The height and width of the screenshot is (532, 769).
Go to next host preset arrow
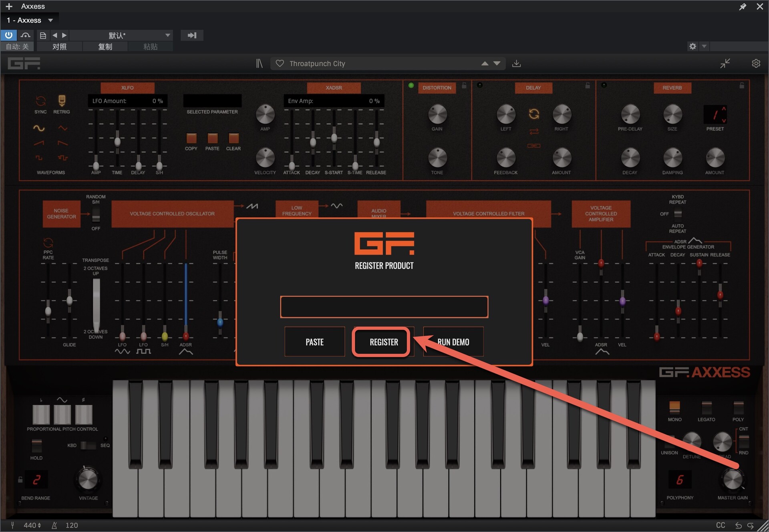point(64,35)
